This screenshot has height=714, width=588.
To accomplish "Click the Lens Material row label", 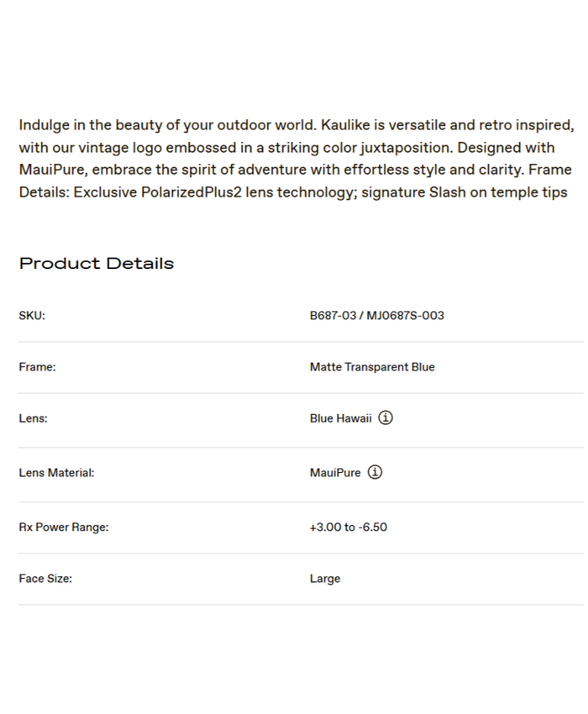I will click(56, 473).
